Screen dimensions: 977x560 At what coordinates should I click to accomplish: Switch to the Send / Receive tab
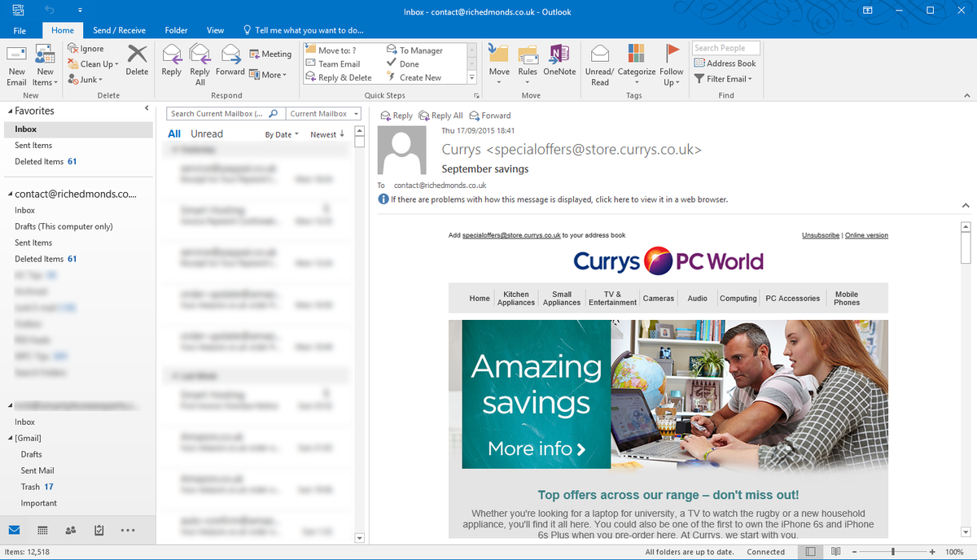(x=119, y=29)
